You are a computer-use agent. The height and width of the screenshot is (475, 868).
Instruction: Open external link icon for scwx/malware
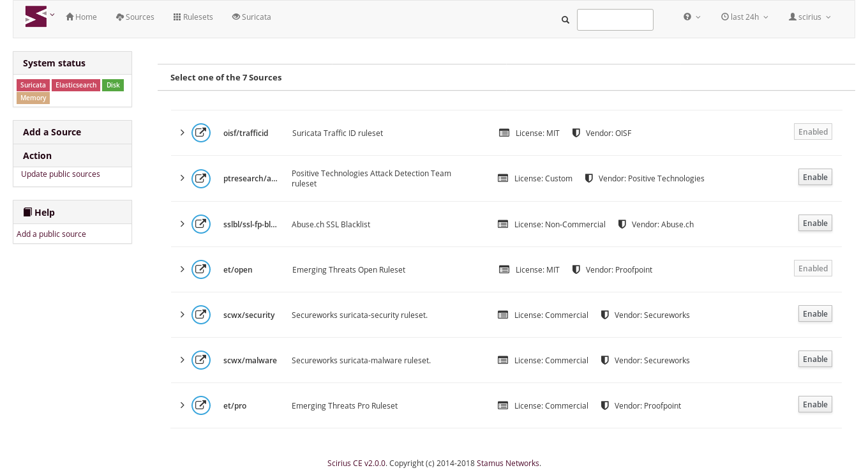click(201, 360)
